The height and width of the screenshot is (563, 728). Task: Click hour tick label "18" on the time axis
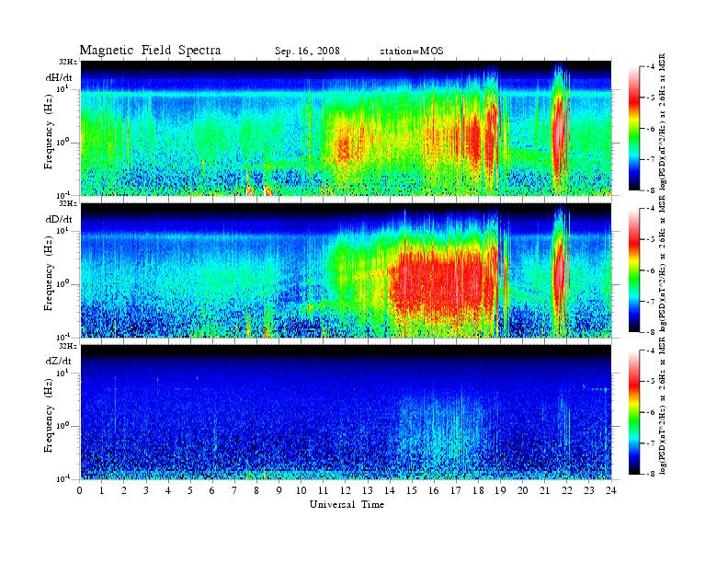point(478,490)
